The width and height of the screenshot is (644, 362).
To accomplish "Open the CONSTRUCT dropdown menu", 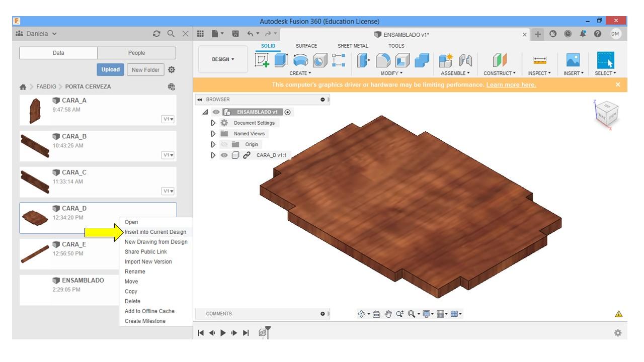I will pyautogui.click(x=500, y=73).
